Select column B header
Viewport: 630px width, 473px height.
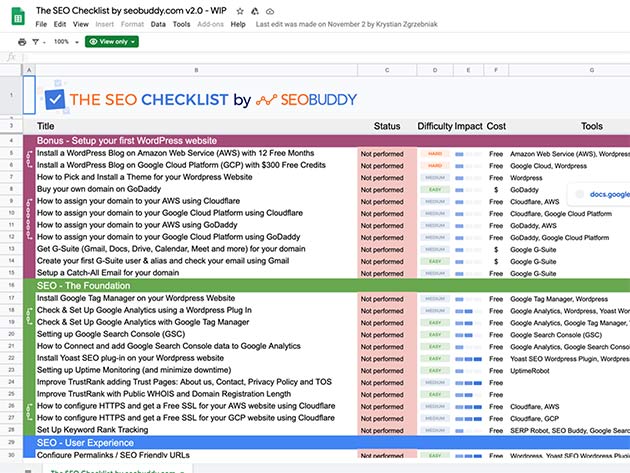[196, 70]
